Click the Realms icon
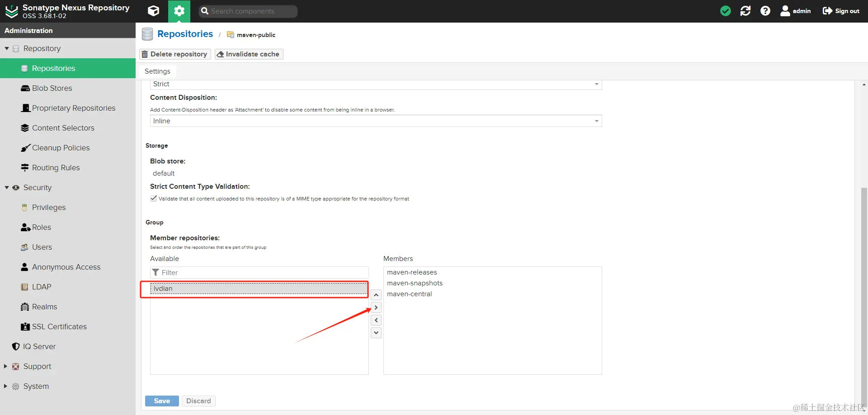The image size is (868, 415). click(x=25, y=307)
